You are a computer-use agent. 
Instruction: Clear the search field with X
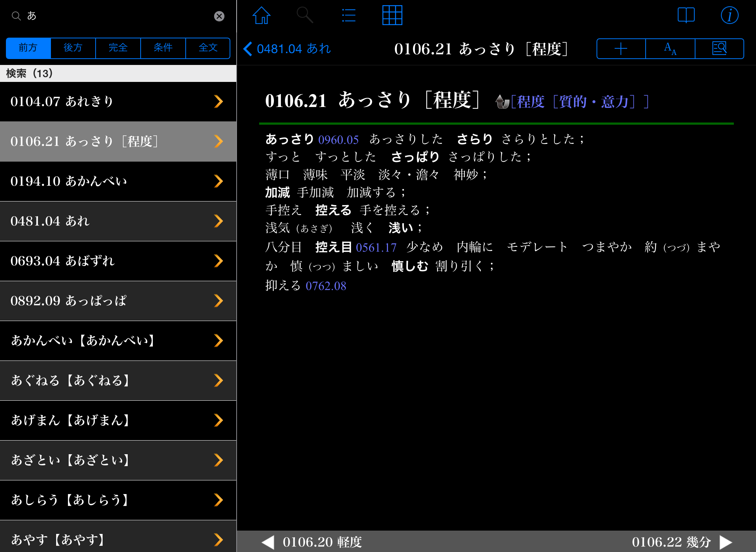tap(219, 16)
